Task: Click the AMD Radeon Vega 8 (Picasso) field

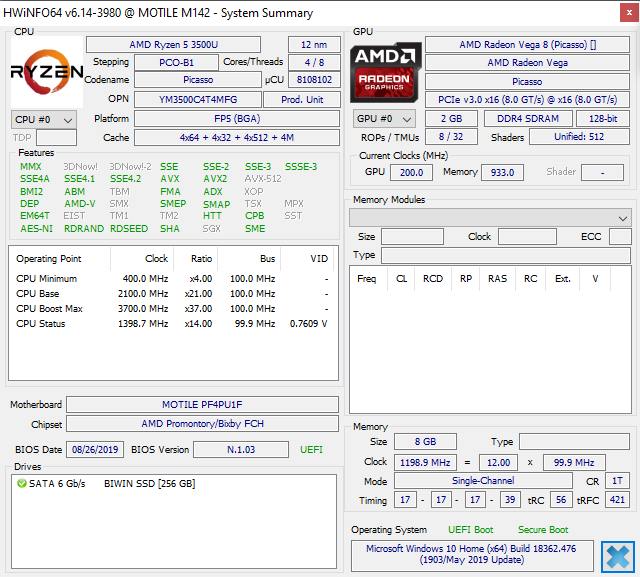Action: [527, 44]
